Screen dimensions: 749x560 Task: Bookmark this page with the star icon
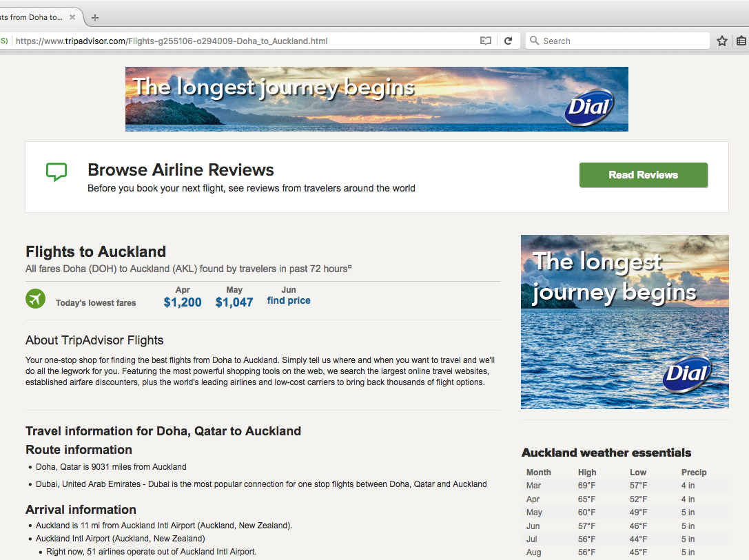point(721,41)
